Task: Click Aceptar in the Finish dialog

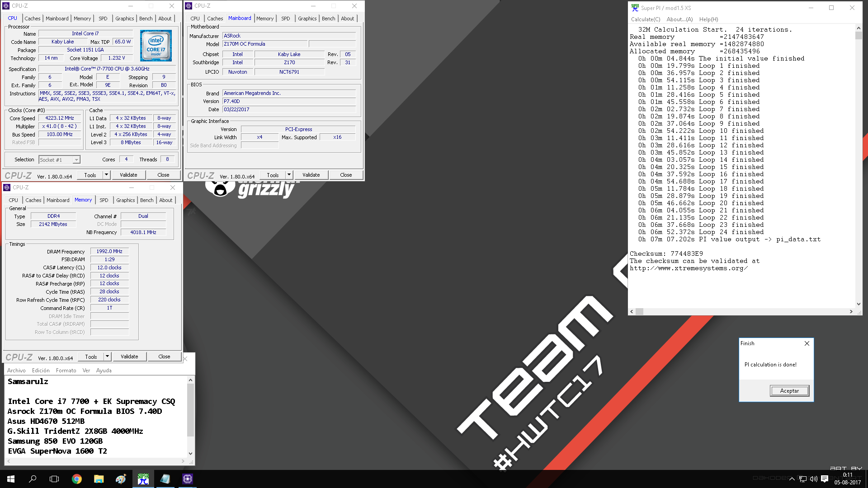Action: tap(789, 391)
